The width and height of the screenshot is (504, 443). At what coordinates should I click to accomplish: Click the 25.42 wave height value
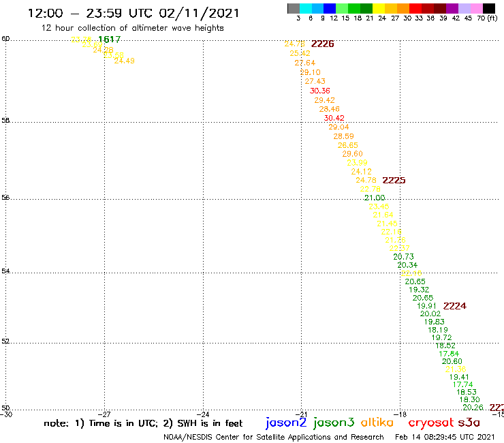coord(300,53)
